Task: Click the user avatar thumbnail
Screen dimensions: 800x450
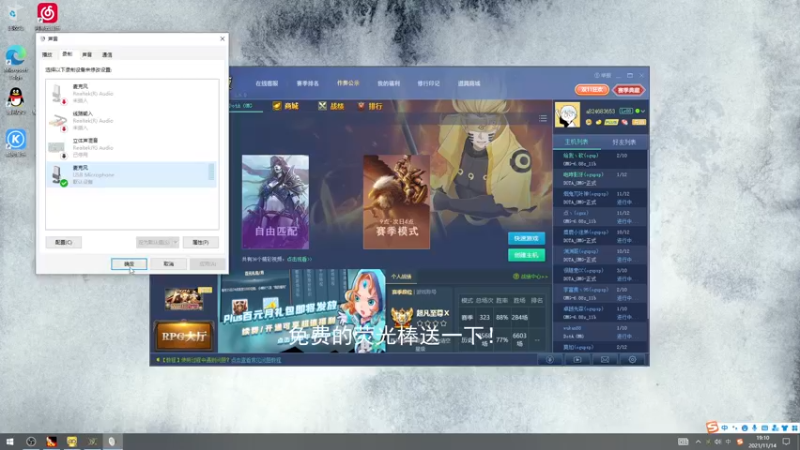Action: pos(567,115)
